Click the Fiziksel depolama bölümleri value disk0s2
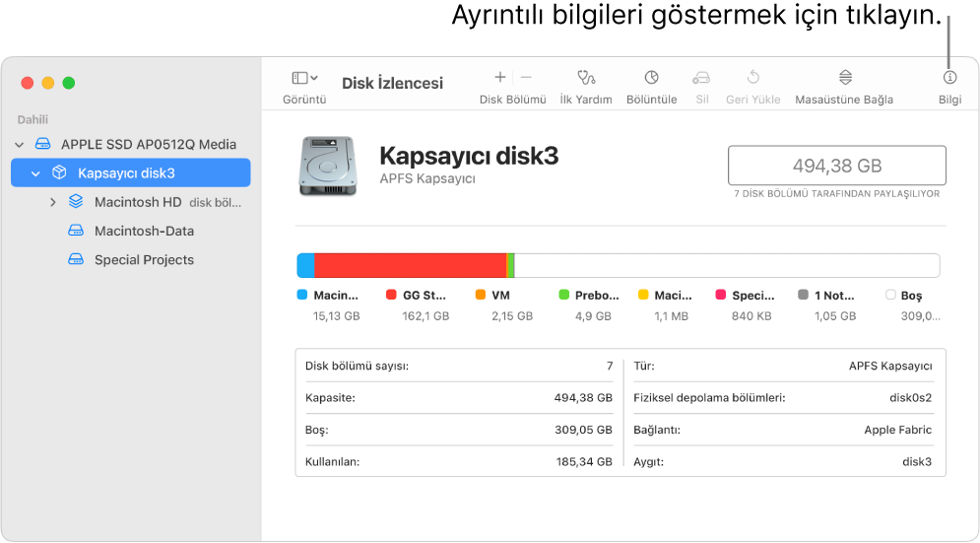This screenshot has width=980, height=543. pyautogui.click(x=911, y=398)
